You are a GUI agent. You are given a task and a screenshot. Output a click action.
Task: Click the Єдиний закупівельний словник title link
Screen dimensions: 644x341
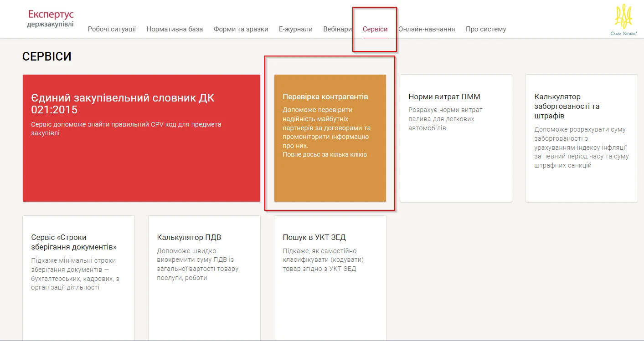pos(122,103)
